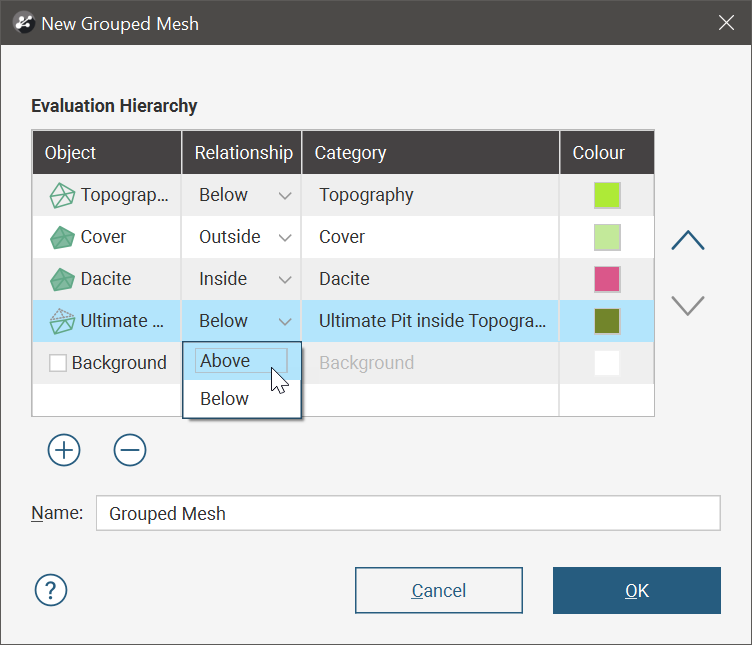Click the olive Ultimate Pit colour swatch
This screenshot has width=752, height=645.
click(x=607, y=321)
